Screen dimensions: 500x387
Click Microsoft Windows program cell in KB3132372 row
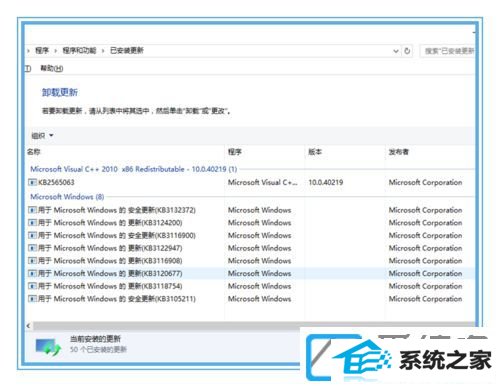pyautogui.click(x=260, y=210)
